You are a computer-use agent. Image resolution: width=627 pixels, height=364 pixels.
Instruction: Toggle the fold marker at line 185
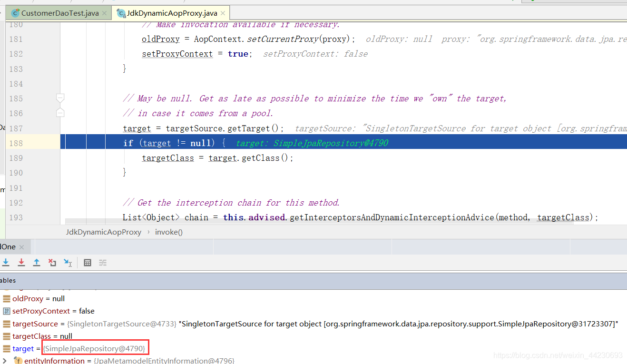(60, 98)
